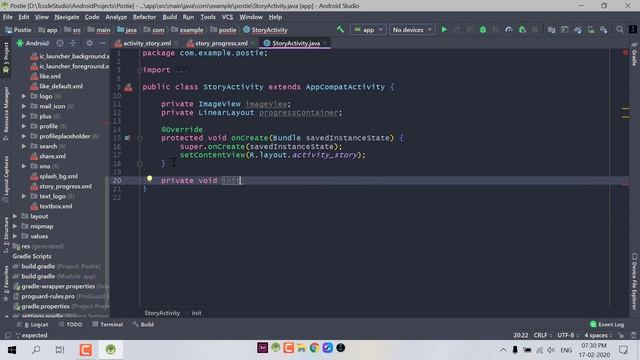Viewport: 640px width, 360px height.
Task: Expand the mipmap folder
Action: coord(15,226)
